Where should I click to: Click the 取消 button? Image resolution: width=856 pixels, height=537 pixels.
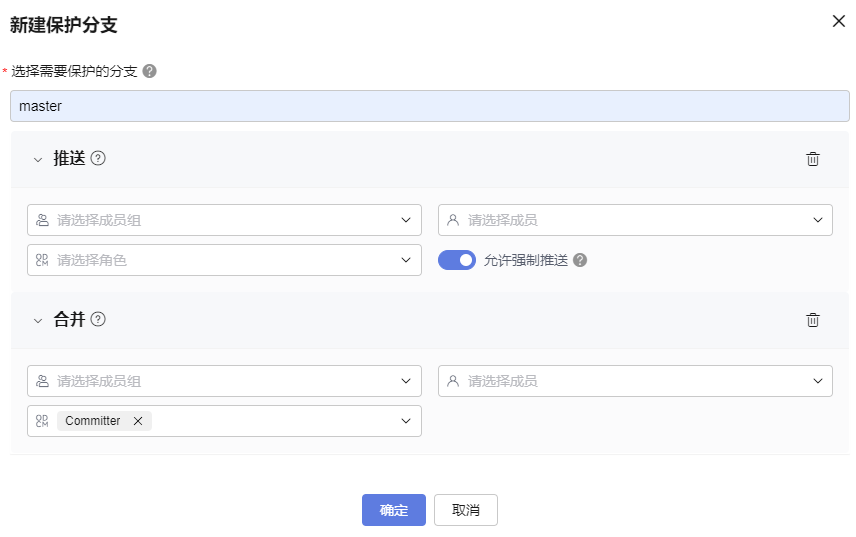point(466,510)
